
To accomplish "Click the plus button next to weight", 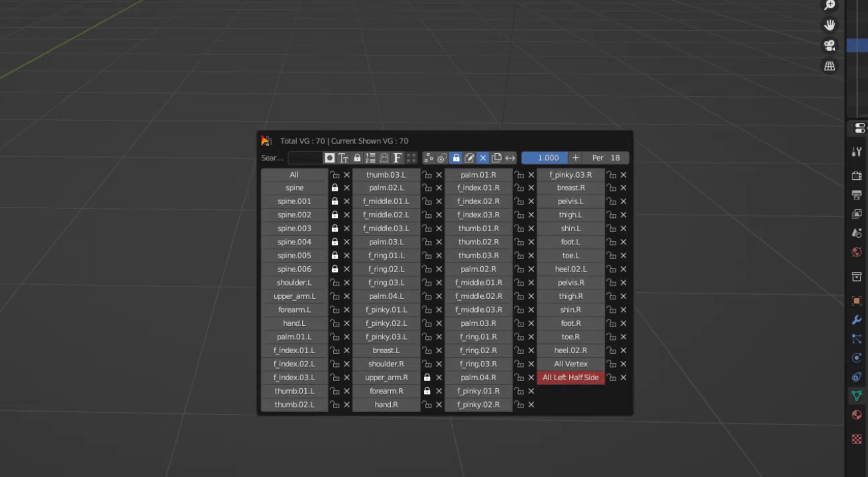I will [575, 158].
